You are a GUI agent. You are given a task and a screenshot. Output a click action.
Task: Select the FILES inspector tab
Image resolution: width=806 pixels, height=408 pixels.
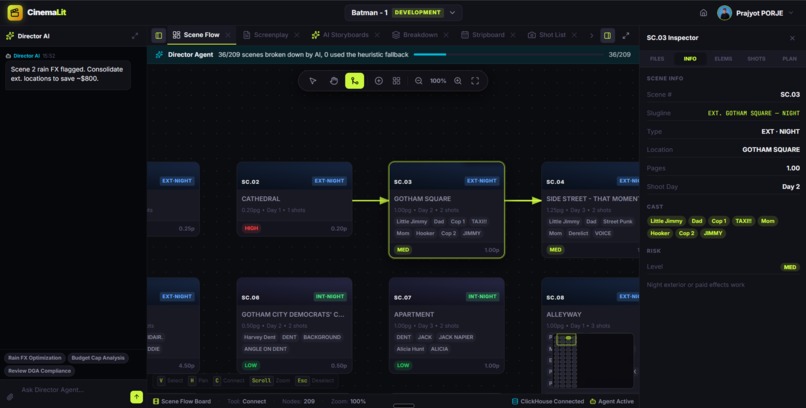pos(657,59)
